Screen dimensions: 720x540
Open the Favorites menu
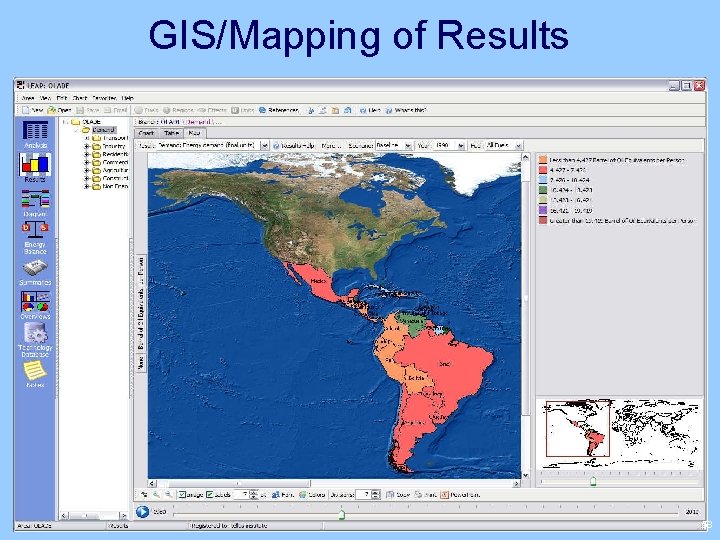tap(104, 98)
